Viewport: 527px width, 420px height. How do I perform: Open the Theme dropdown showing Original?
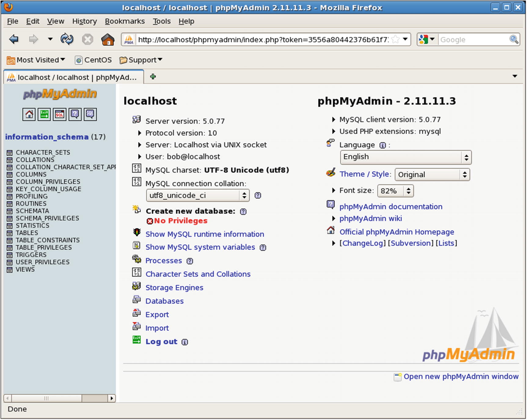point(432,175)
